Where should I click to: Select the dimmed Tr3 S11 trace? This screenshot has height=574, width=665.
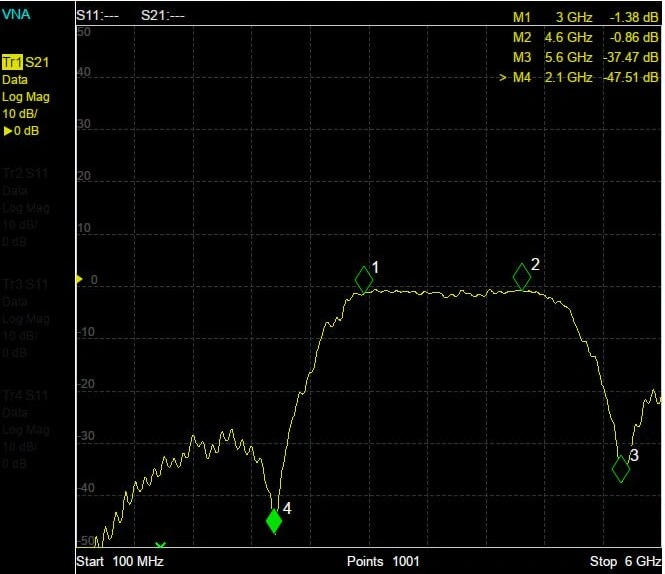(x=25, y=284)
